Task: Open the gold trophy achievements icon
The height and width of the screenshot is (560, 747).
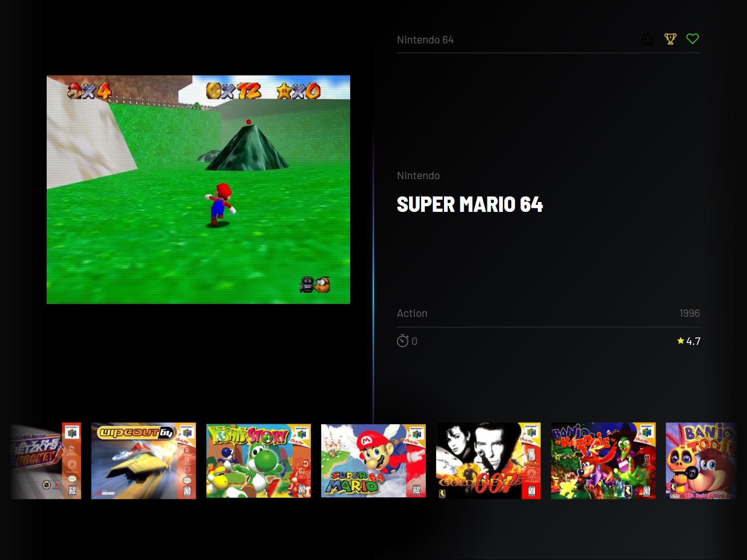Action: click(670, 39)
